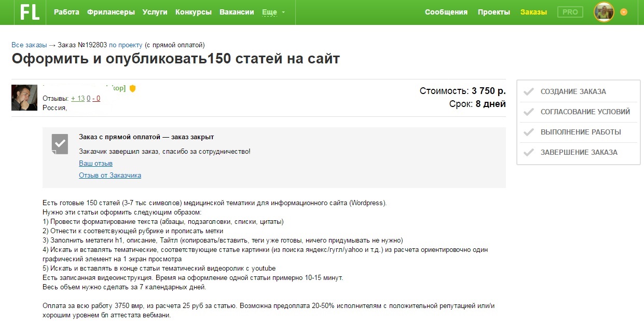Open the Вакансии section
The height and width of the screenshot is (321, 644).
point(237,12)
